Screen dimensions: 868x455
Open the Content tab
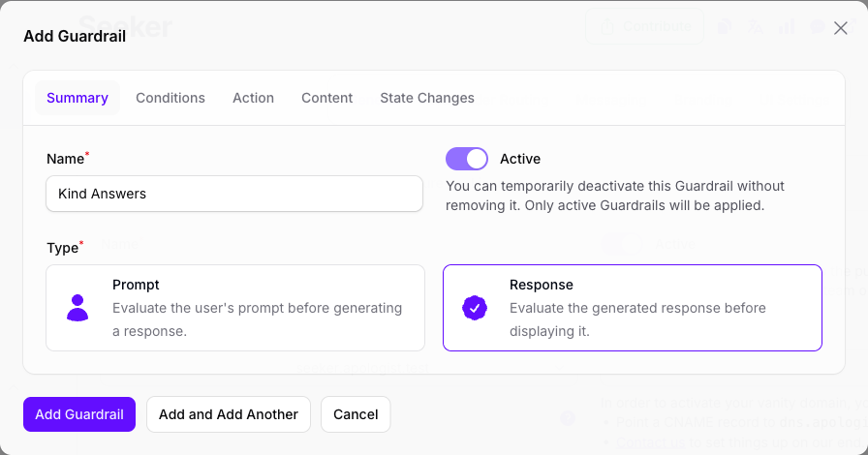pyautogui.click(x=326, y=98)
